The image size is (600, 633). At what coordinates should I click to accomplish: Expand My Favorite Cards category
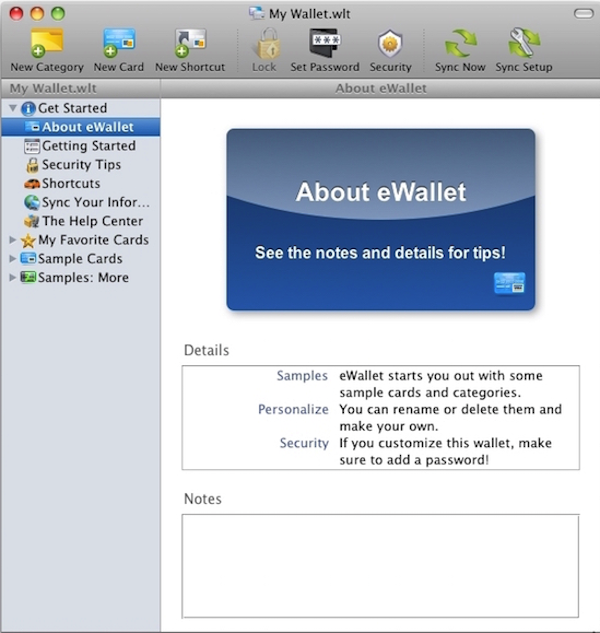(13, 240)
